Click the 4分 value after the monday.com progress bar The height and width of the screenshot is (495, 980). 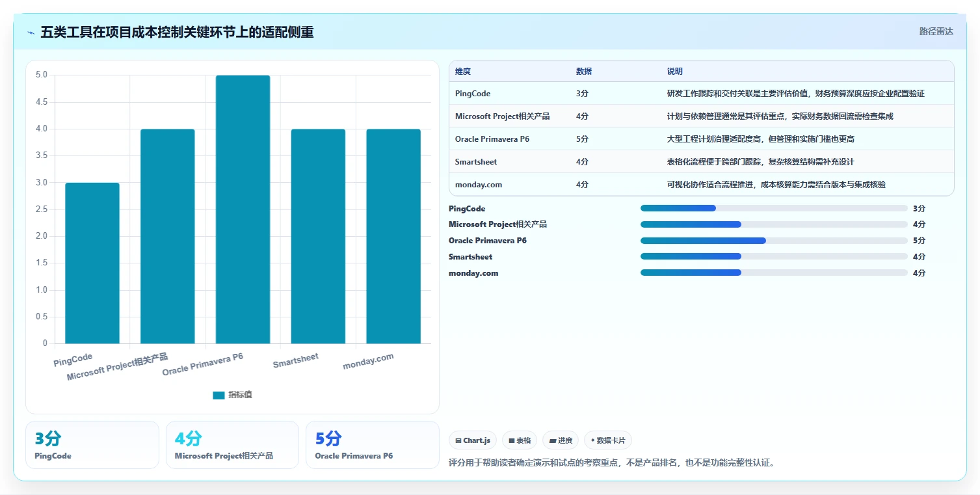[919, 273]
